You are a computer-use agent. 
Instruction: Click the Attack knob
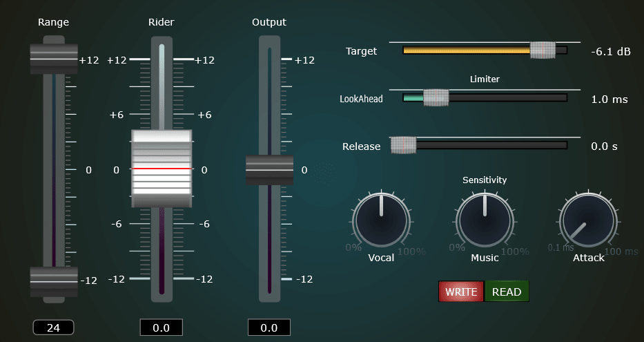pyautogui.click(x=588, y=220)
